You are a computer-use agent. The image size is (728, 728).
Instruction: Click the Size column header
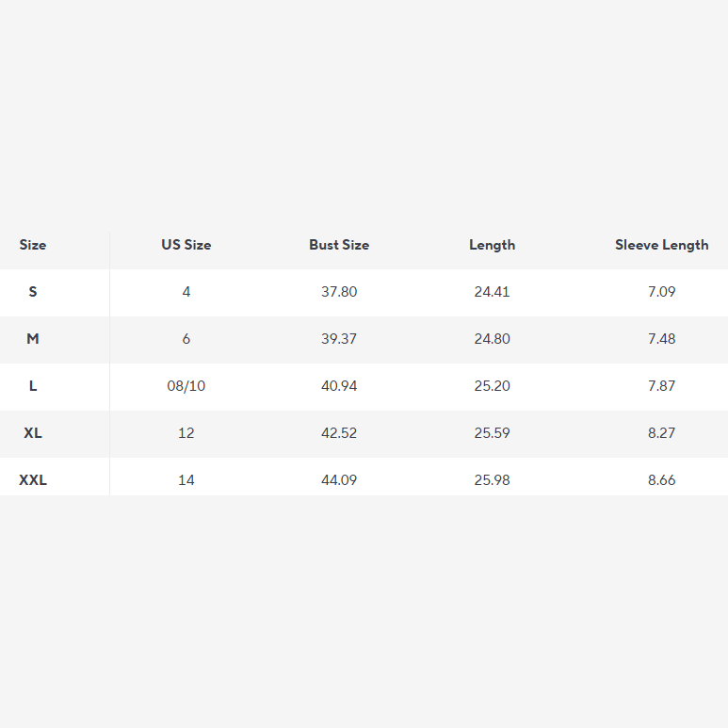pyautogui.click(x=33, y=245)
